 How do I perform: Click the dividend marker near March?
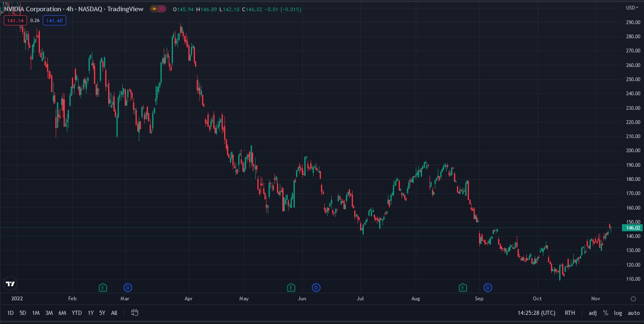click(x=128, y=287)
